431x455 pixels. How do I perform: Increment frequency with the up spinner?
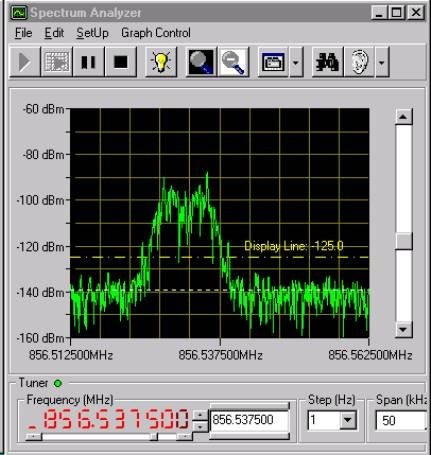coord(200,415)
